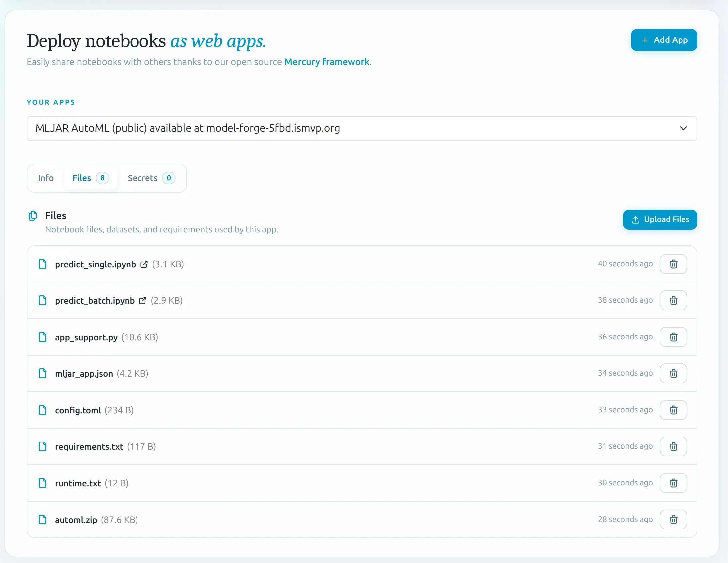Screen dimensions: 728x563
Task: Click the config.toml file name
Action: coord(78,410)
